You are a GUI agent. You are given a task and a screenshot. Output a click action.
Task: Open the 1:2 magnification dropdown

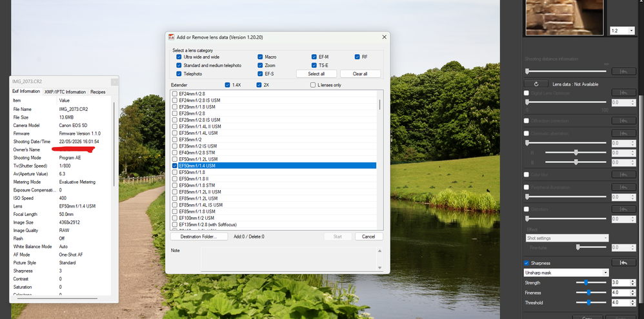pyautogui.click(x=631, y=31)
